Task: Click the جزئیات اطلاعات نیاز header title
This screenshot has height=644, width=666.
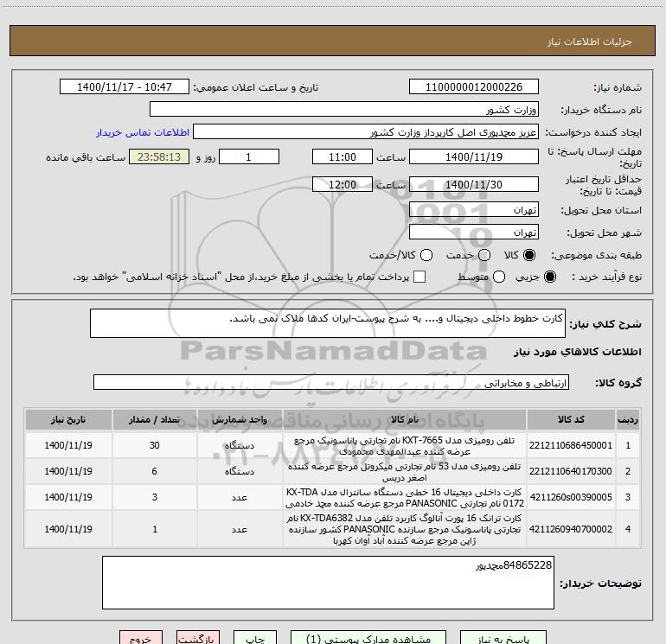Action: (x=590, y=41)
